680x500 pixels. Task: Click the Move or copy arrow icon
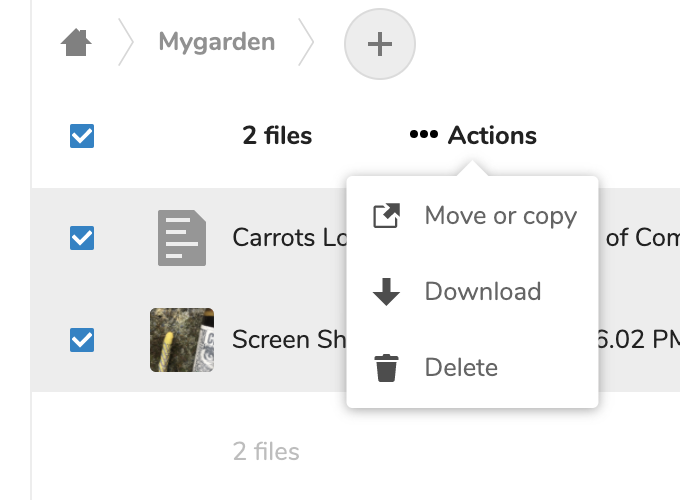pyautogui.click(x=386, y=216)
